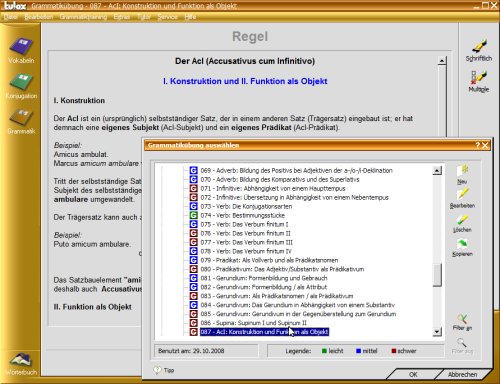Close the Grammatikübung auswählen dialog
Viewport: 500px width, 384px height.
pyautogui.click(x=485, y=145)
